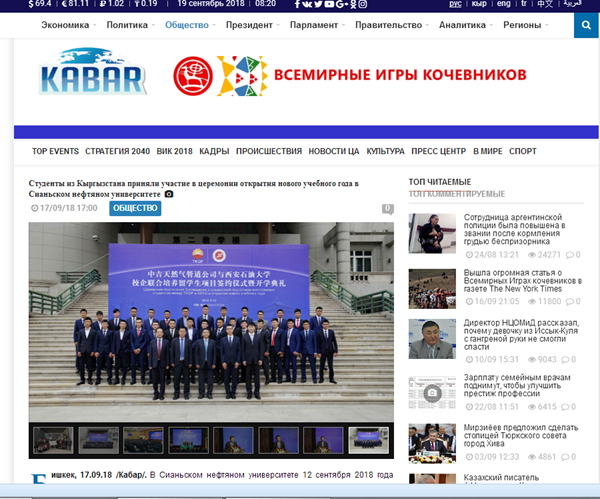Switch site language to eng
600x499 pixels.
502,5
